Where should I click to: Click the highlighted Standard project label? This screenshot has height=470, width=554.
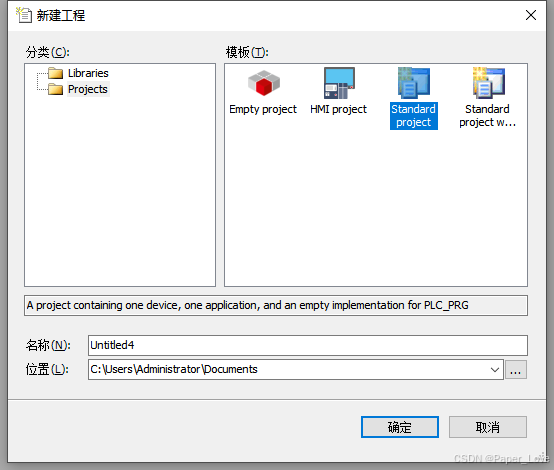coord(414,116)
